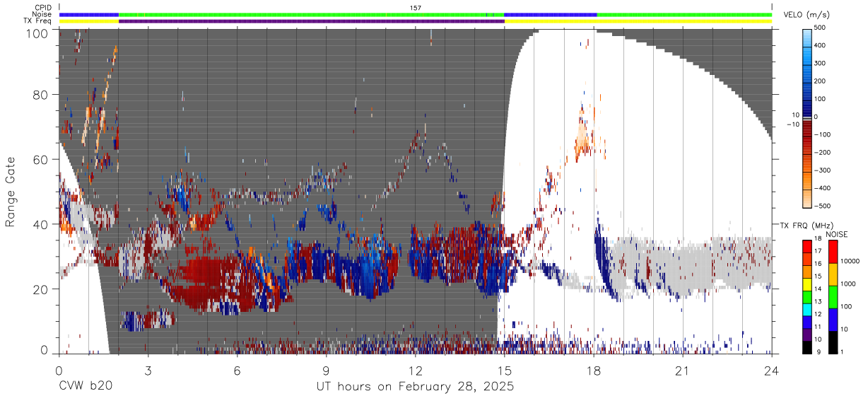
Task: Click the TX Freq row label
Action: coord(37,21)
